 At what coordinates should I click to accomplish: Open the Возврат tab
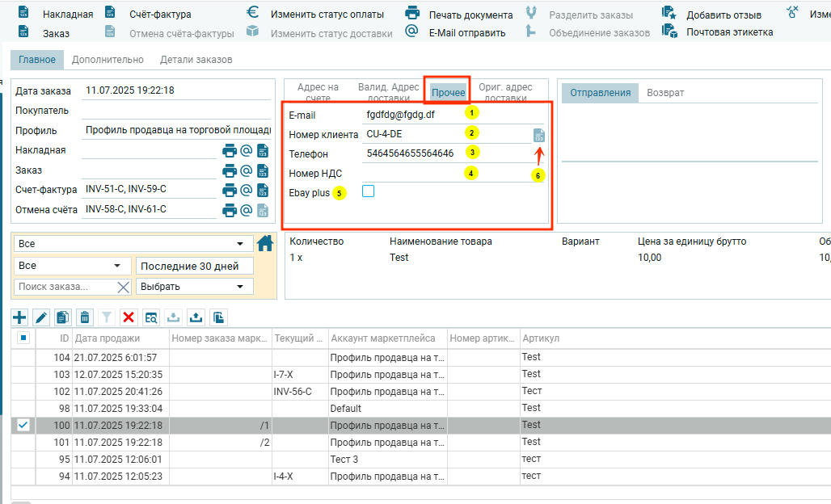(665, 93)
